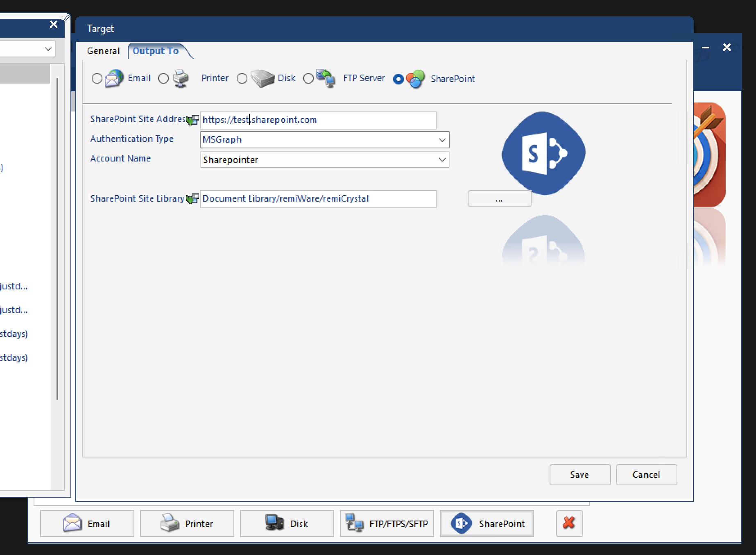
Task: Click the insert-field icon beside SharePoint Site Address
Action: pyautogui.click(x=192, y=120)
